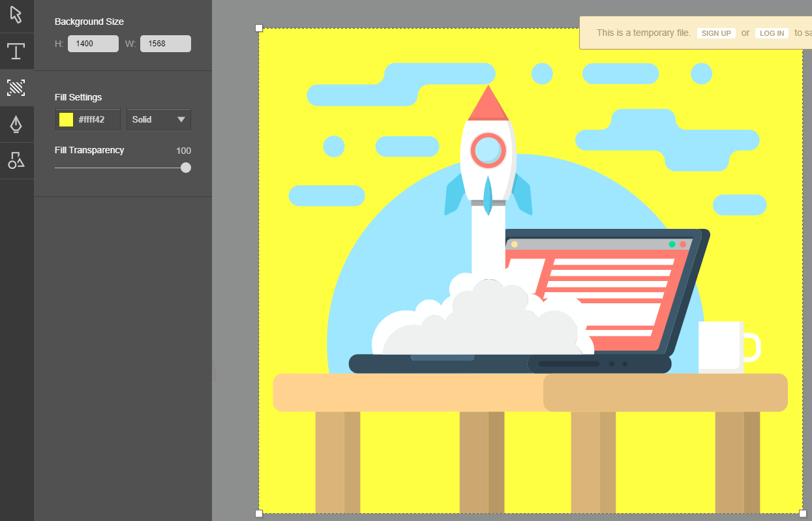Click the background height input field

[x=93, y=44]
